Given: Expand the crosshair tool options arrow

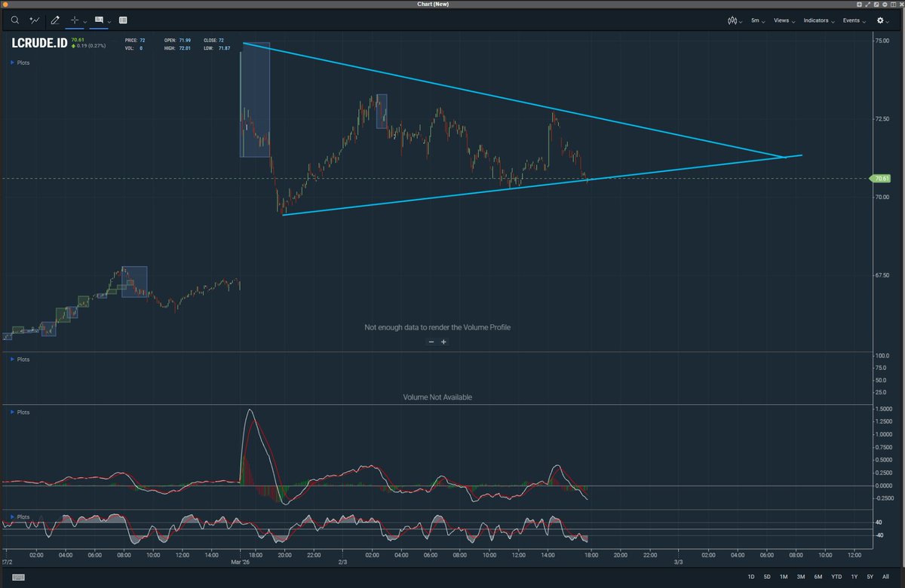Looking at the screenshot, I should pyautogui.click(x=84, y=21).
